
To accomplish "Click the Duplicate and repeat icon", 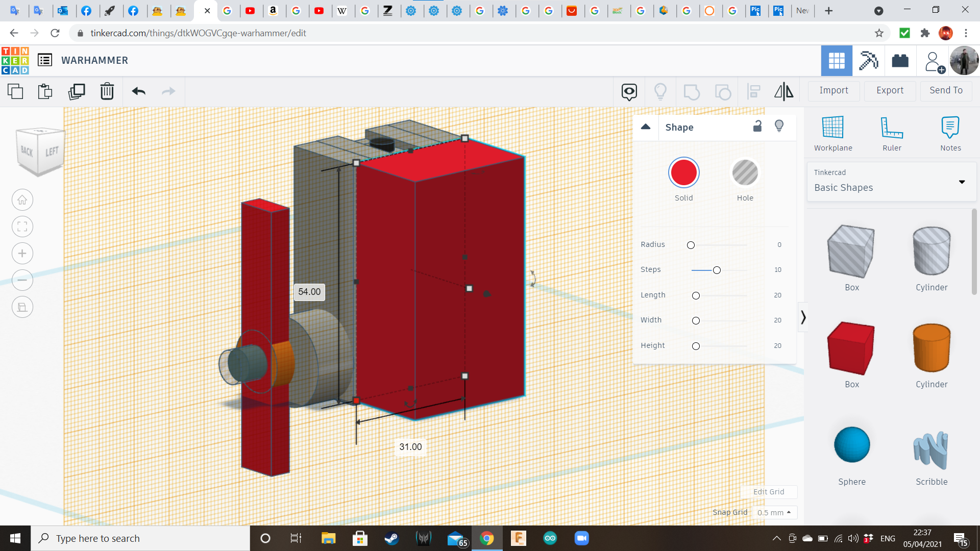I will [77, 91].
